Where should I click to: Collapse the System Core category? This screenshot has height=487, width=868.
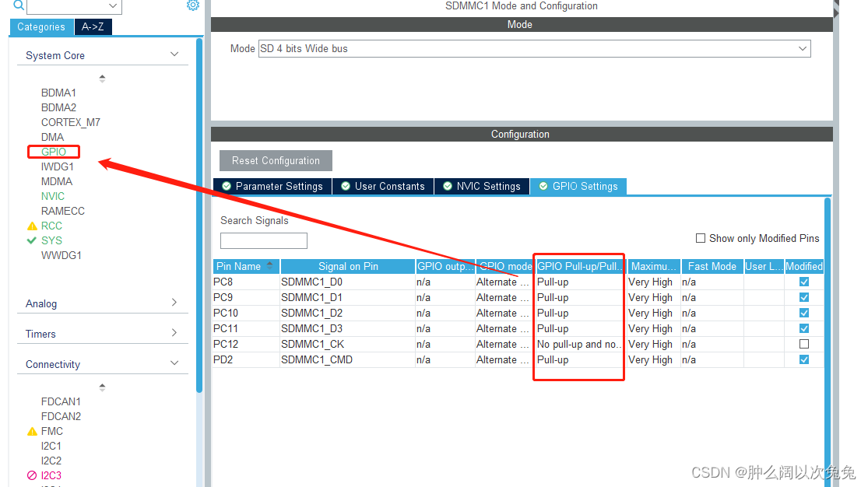(x=174, y=54)
